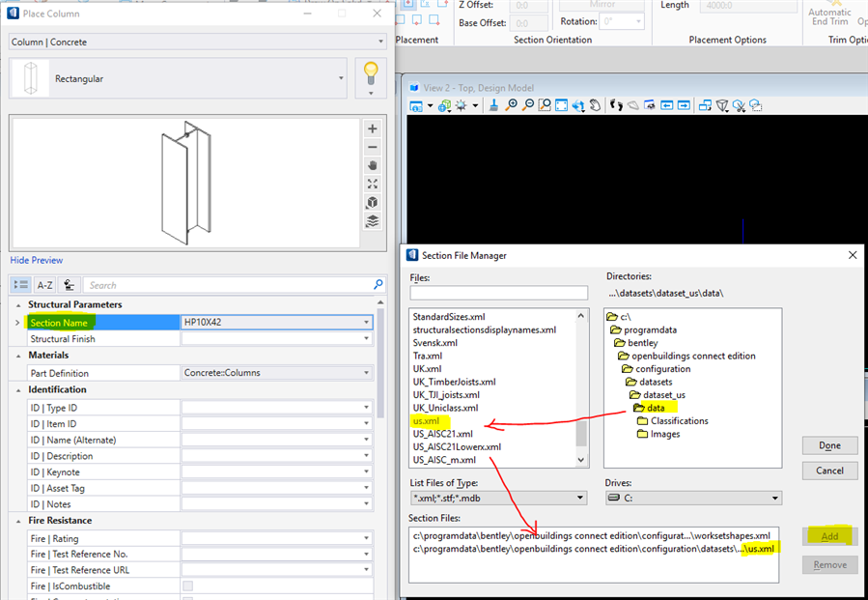The width and height of the screenshot is (868, 600).
Task: Select the Classifications folder in Directories
Action: point(679,421)
